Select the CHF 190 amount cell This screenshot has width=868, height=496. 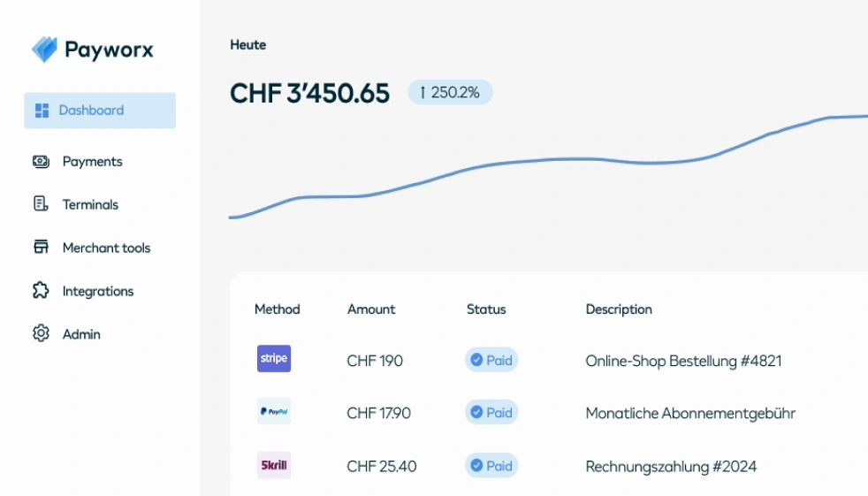pos(375,361)
